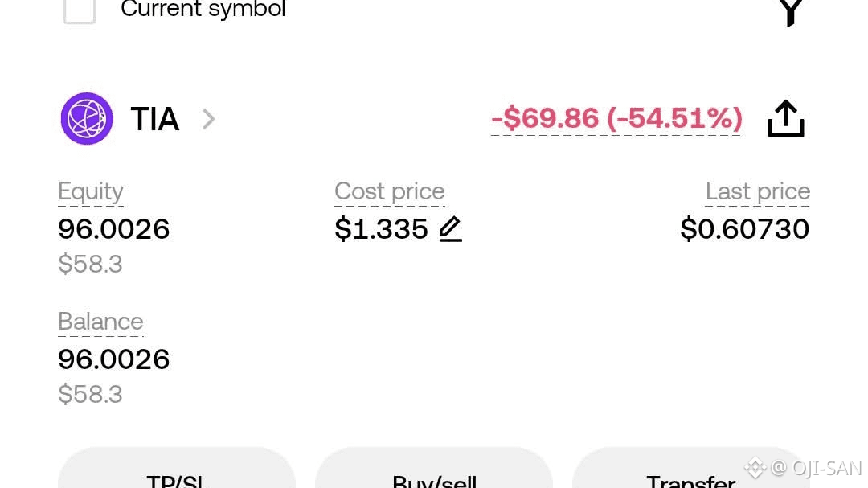
Task: Show the Last price label explanation
Action: (x=757, y=191)
